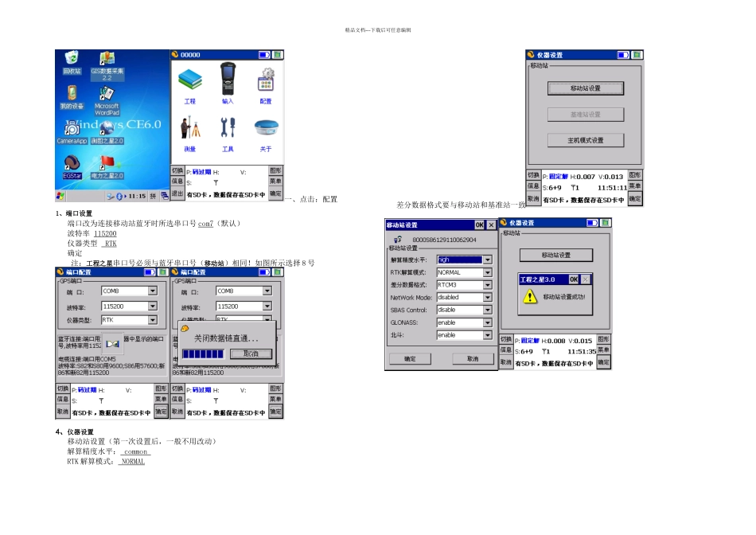Open 输入 (handheld device icon) in the 00000 screen
The height and width of the screenshot is (535, 756).
[x=227, y=84]
